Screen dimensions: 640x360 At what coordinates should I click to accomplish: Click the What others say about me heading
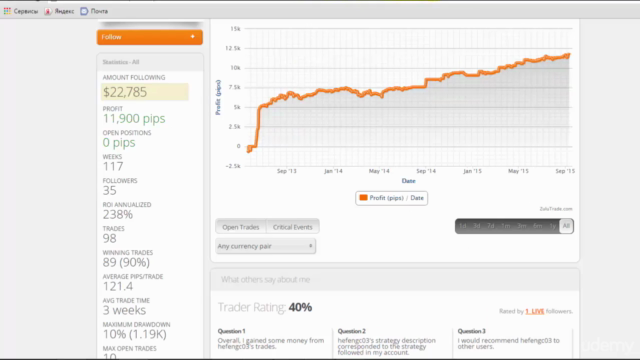[x=265, y=280]
